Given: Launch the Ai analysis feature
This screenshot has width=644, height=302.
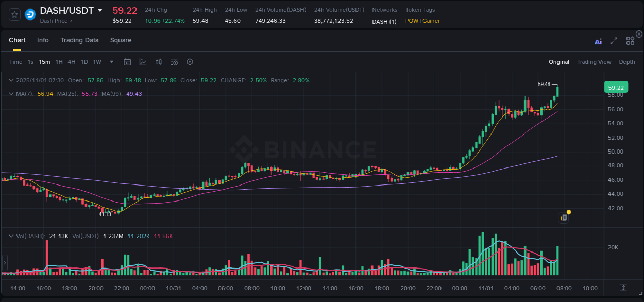Looking at the screenshot, I should 598,41.
